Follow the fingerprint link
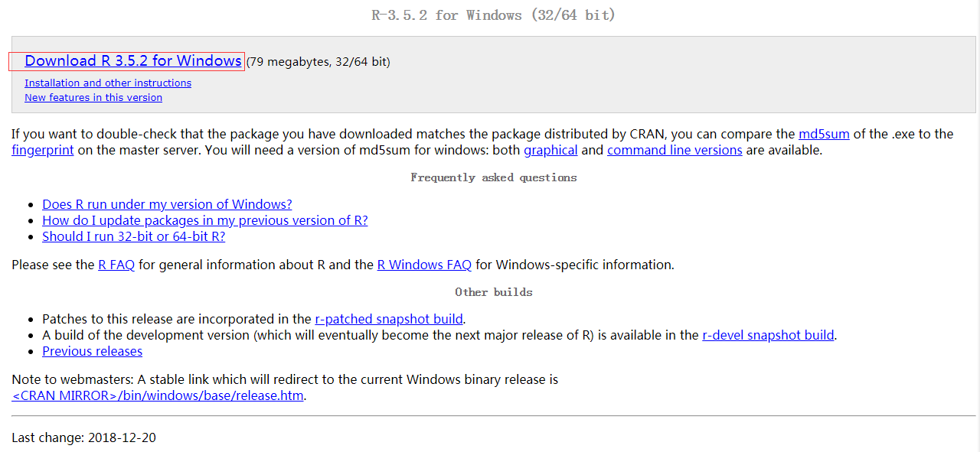 point(43,150)
